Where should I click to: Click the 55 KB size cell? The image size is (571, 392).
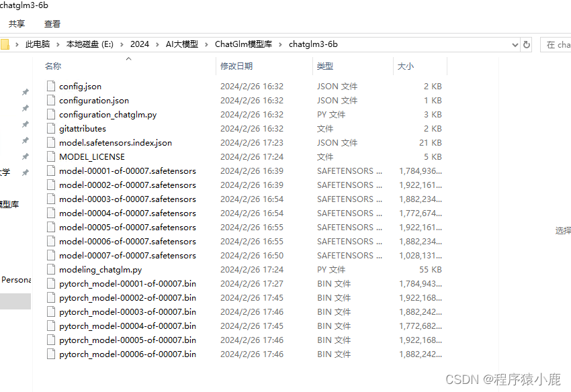431,270
